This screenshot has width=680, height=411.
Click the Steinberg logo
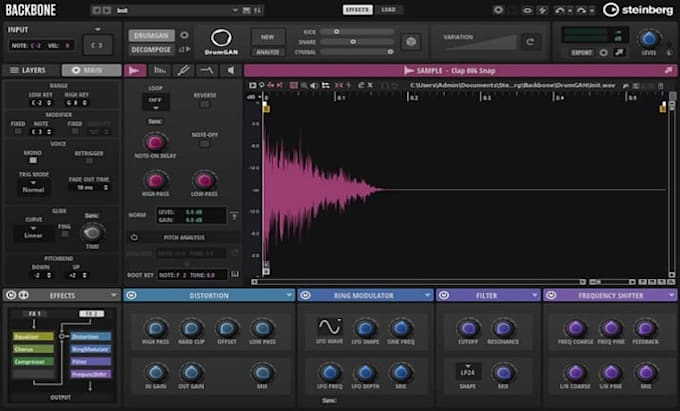point(638,10)
